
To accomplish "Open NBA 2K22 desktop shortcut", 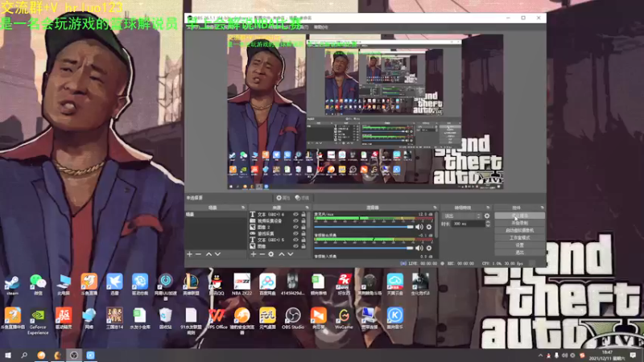I will pos(242,285).
